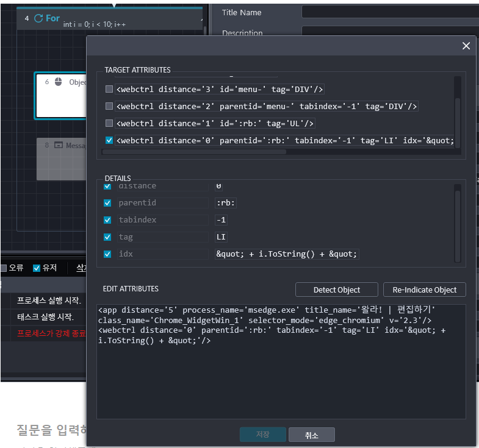
Task: Click the 태스크 실행 시작 log entry
Action: coord(45,317)
